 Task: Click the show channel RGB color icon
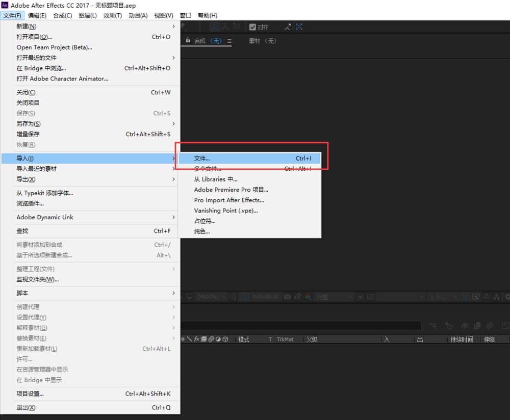pos(308,297)
